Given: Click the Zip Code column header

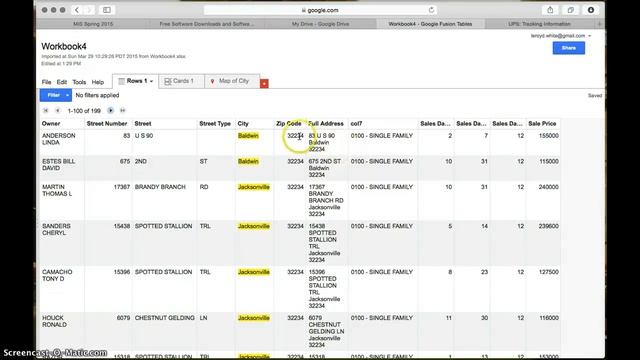Looking at the screenshot, I should tap(289, 123).
